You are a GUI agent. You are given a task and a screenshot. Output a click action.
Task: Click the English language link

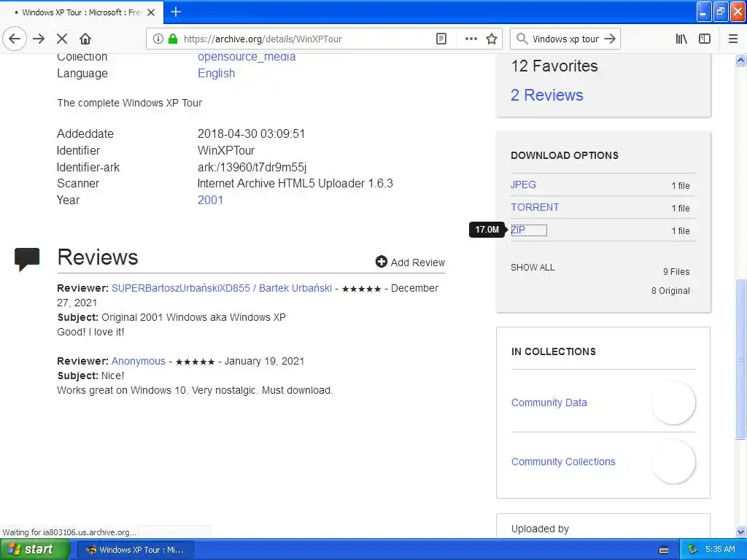coord(216,74)
